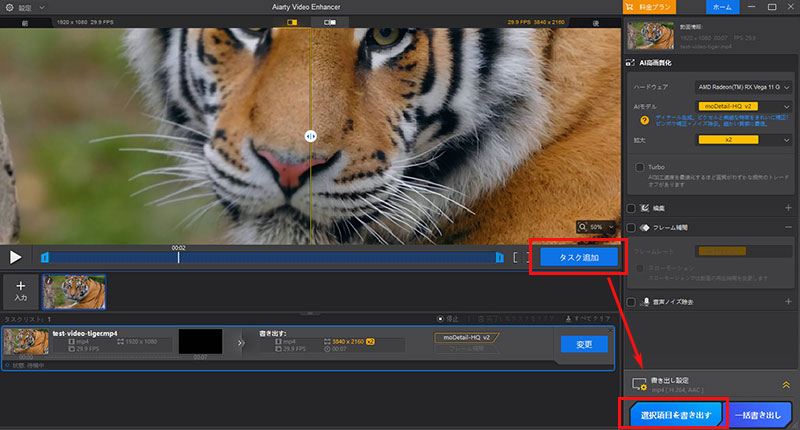The width and height of the screenshot is (800, 430).
Task: Select the tiger clip thumbnail in the input strip
Action: coord(74,292)
